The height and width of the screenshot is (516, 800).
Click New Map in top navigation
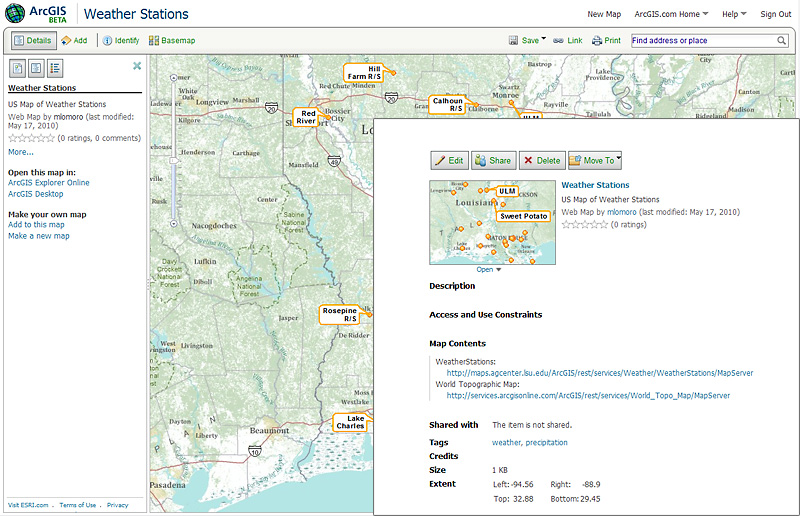tap(604, 14)
